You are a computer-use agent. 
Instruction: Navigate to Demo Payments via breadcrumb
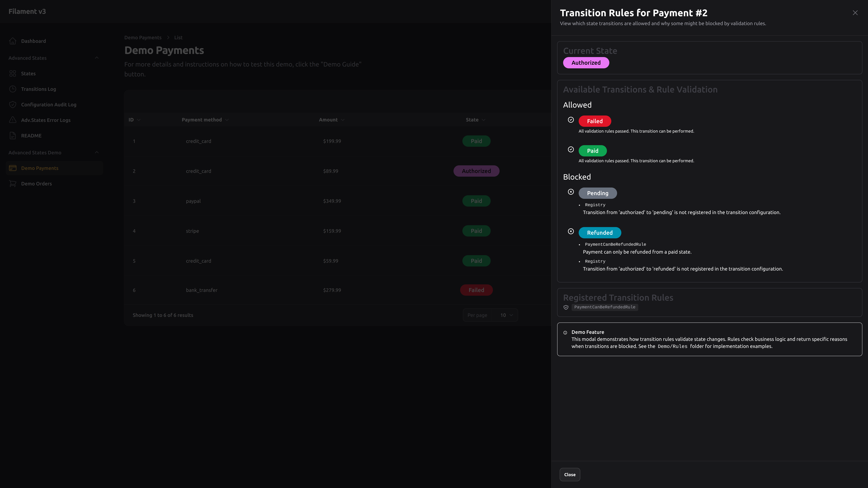coord(143,37)
